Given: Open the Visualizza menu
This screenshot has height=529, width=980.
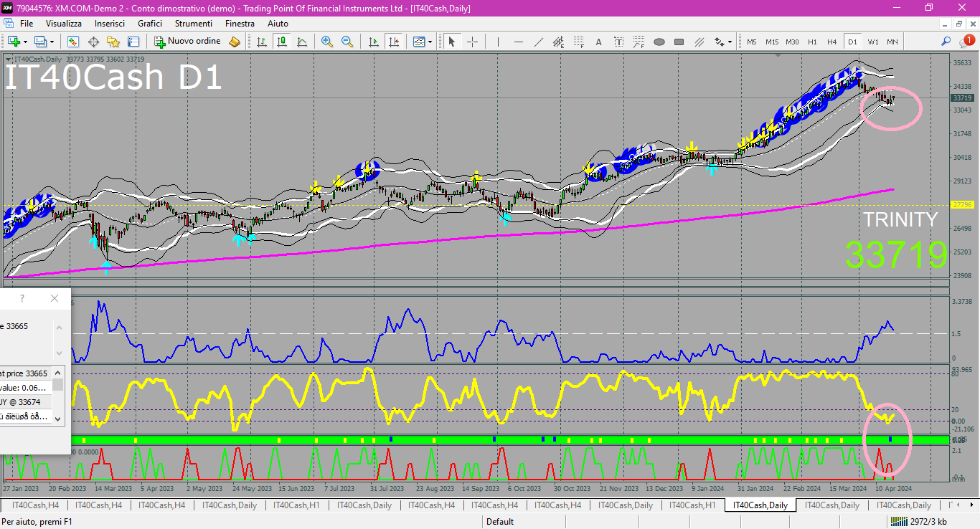Looking at the screenshot, I should pos(64,24).
